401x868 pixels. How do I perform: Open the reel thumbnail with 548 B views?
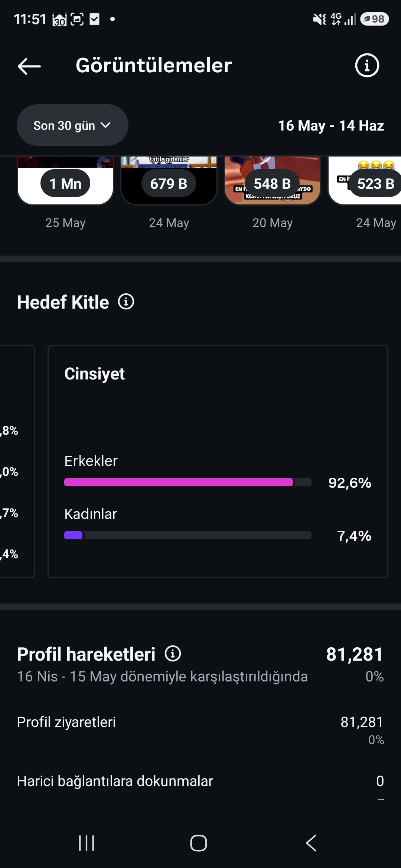(273, 181)
